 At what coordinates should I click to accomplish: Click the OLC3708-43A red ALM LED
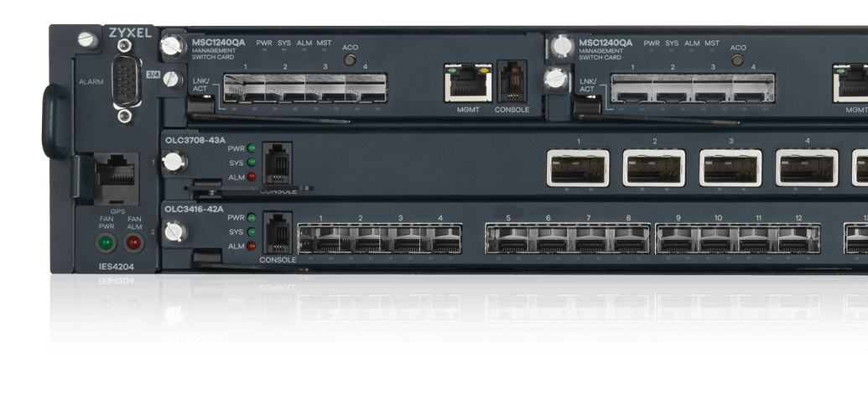[x=251, y=177]
